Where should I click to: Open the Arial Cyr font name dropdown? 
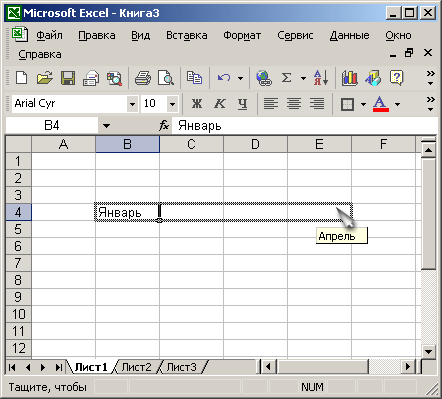click(x=132, y=104)
